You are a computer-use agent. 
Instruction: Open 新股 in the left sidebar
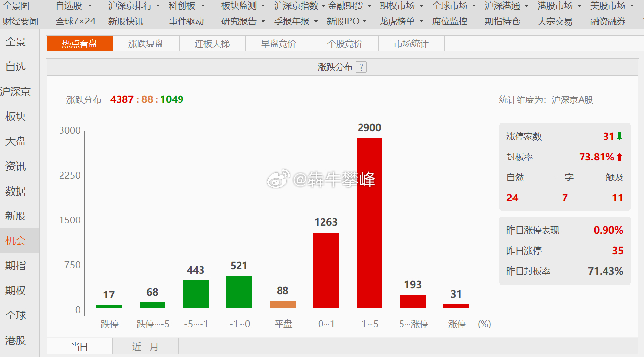click(x=20, y=216)
